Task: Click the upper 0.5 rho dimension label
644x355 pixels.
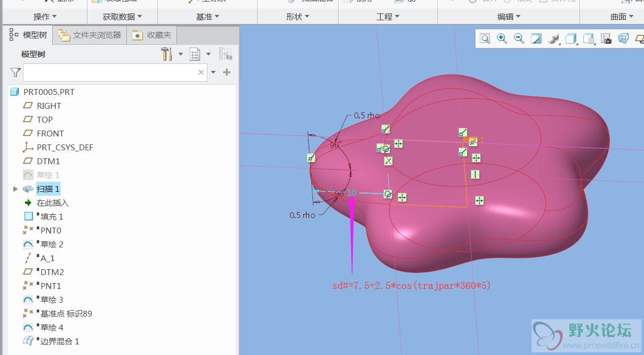Action: (x=367, y=115)
